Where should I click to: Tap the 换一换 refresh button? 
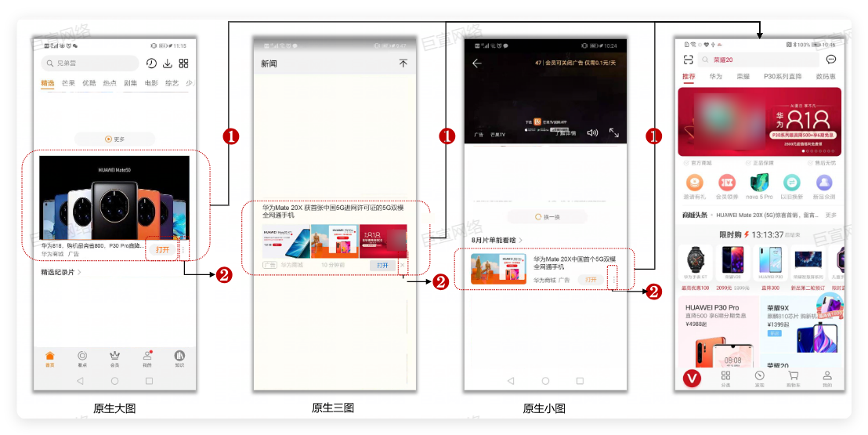coord(548,216)
